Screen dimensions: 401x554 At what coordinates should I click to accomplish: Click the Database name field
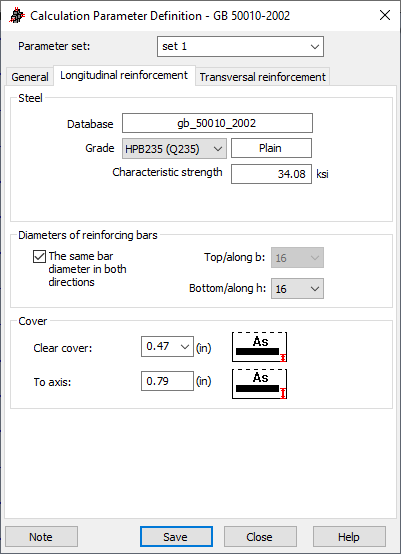[x=217, y=123]
